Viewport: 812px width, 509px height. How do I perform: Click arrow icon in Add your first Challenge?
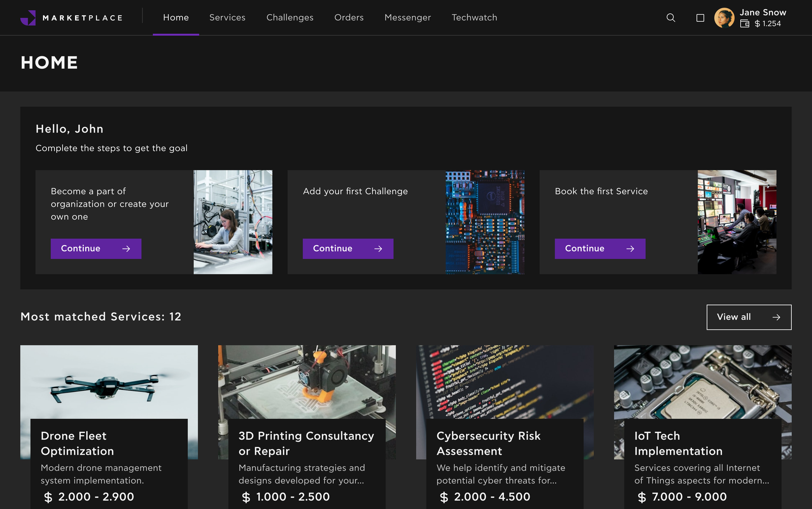378,249
